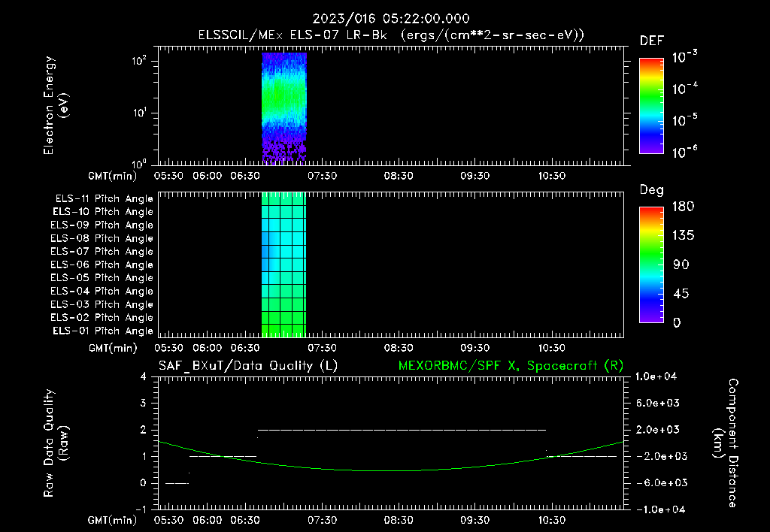The image size is (770, 532).
Task: Select 'ELS-08 Pitch Angle' row label
Action: point(102,238)
